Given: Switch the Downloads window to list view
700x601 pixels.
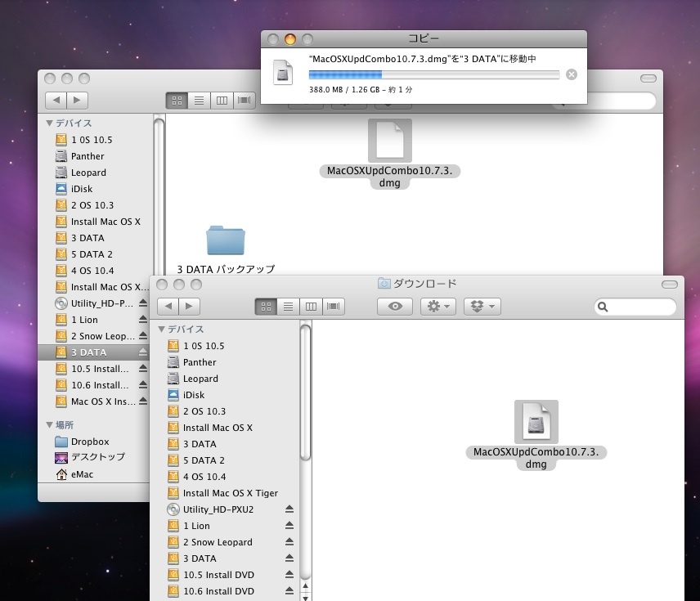Looking at the screenshot, I should click(289, 307).
